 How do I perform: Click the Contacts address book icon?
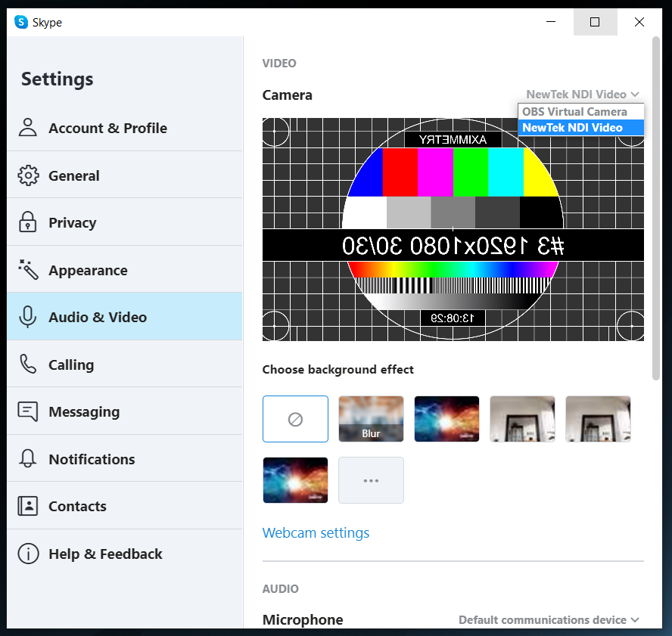click(28, 506)
